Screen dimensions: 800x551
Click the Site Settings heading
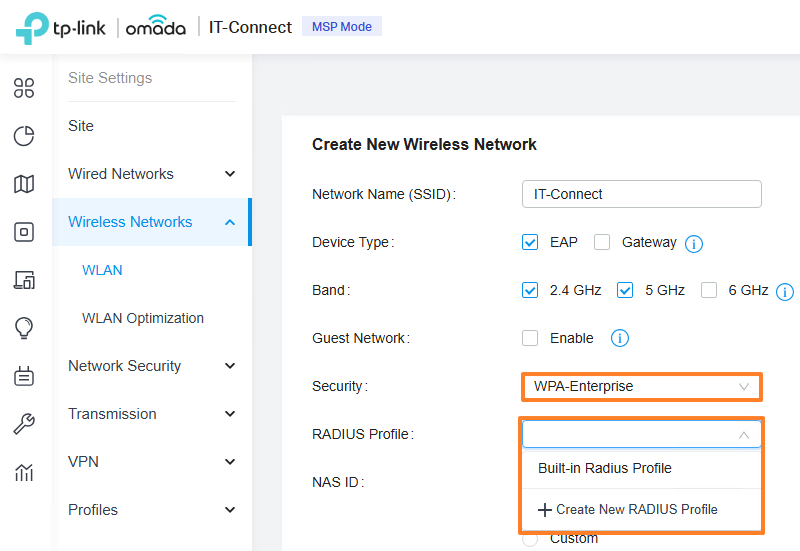[x=110, y=78]
